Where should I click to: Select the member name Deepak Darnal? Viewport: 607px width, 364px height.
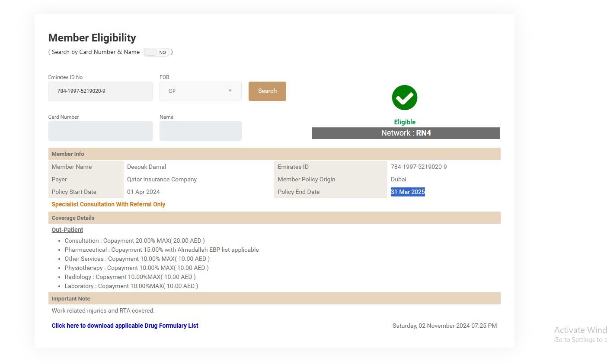point(147,167)
